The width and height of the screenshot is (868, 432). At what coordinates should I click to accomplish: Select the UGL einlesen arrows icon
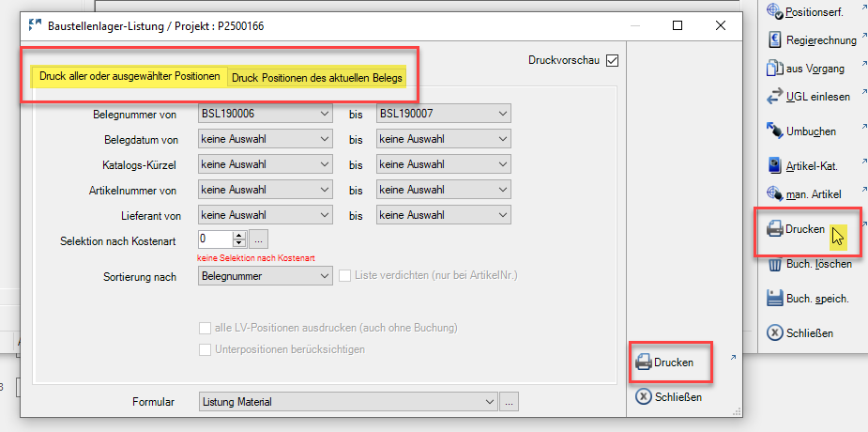pos(774,97)
